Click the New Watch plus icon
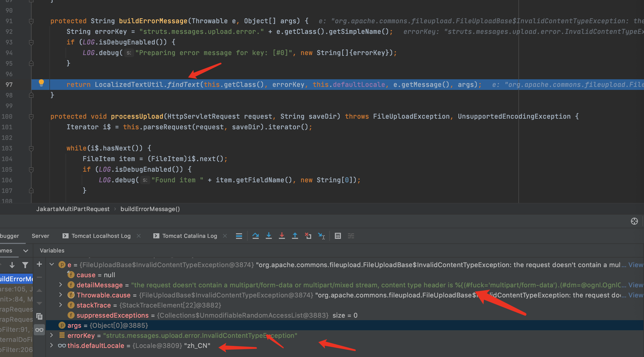 [x=39, y=264]
